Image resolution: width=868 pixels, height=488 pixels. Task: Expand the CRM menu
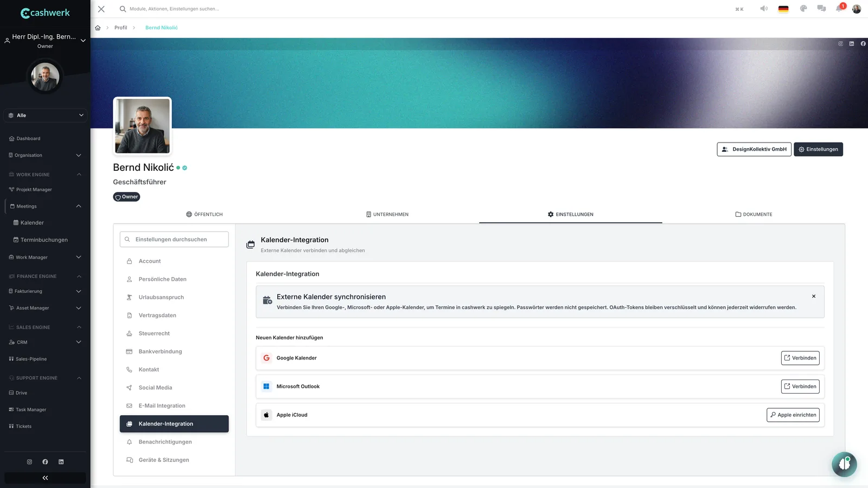click(x=46, y=342)
